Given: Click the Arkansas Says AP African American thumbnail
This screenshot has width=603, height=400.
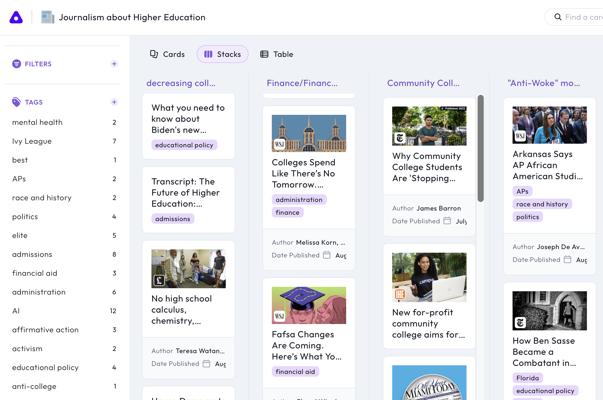Looking at the screenshot, I should pyautogui.click(x=549, y=125).
